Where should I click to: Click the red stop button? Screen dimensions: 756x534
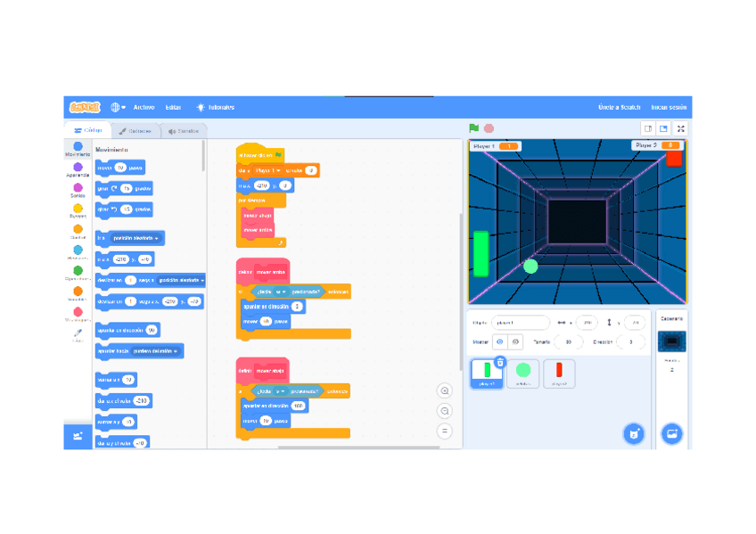click(489, 128)
